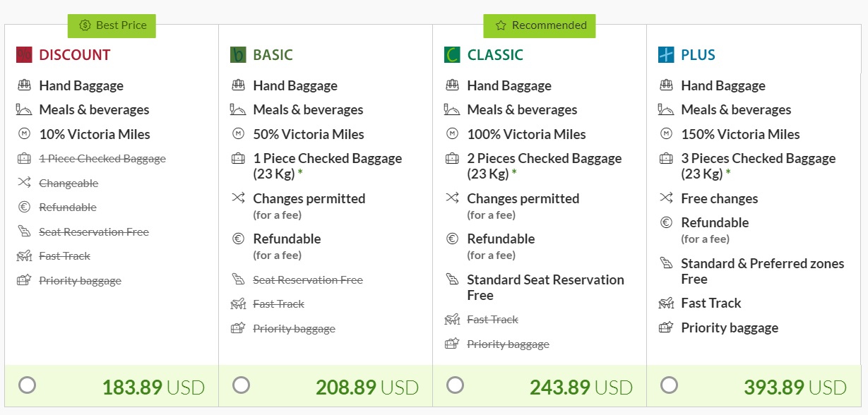Click the blue PLUS fare logo icon
This screenshot has height=415, width=868.
[x=666, y=54]
